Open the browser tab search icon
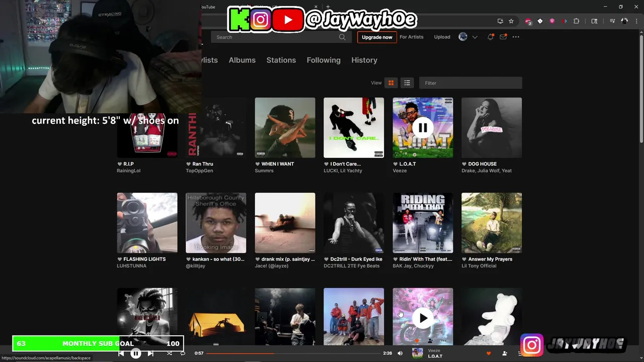The width and height of the screenshot is (644, 362). 594,21
